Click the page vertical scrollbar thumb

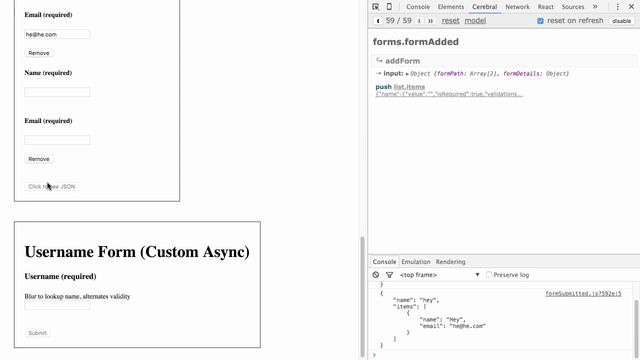362,297
